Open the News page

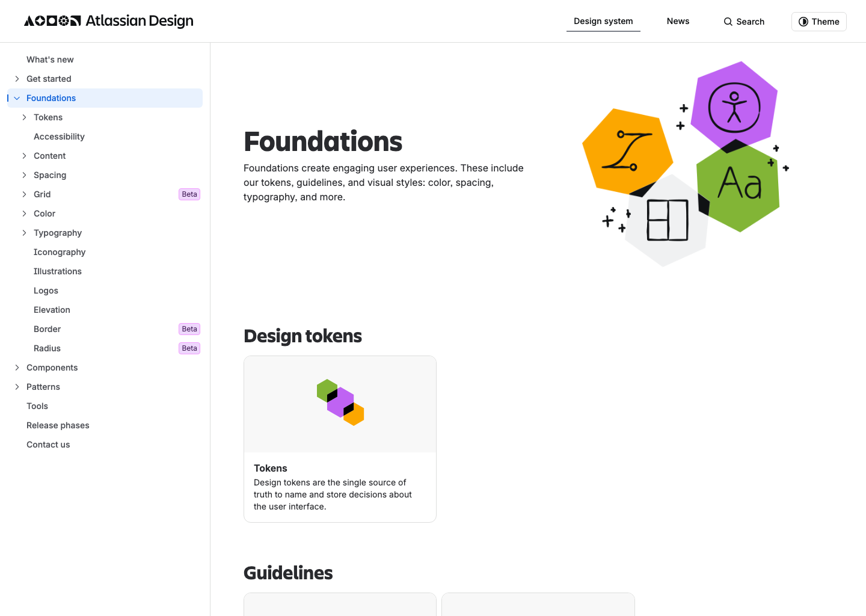(678, 21)
